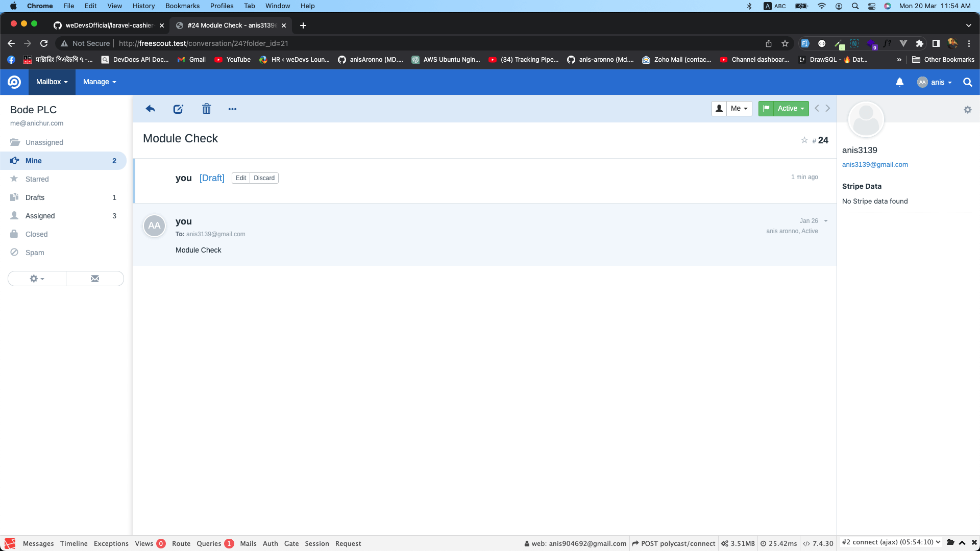The image size is (980, 551).
Task: Open customer settings via the gear icon
Action: point(967,110)
